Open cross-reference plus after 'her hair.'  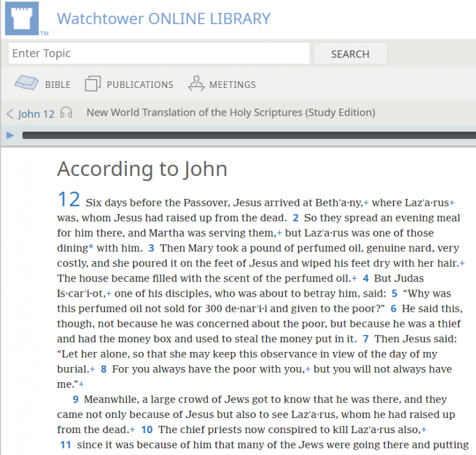pyautogui.click(x=462, y=263)
